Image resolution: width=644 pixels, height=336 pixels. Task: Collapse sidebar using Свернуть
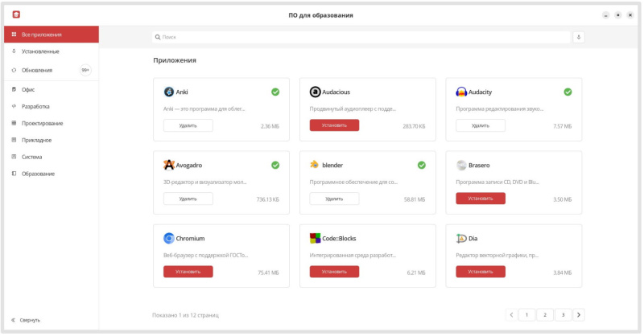point(26,320)
